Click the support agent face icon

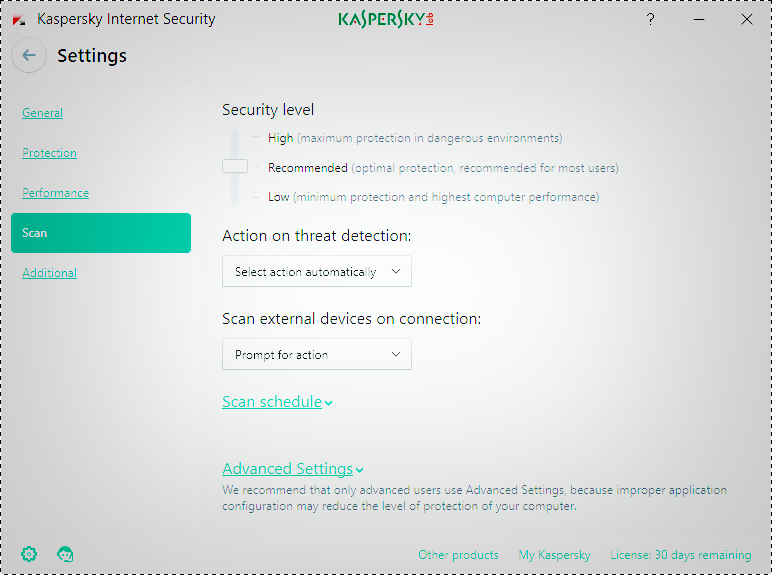pyautogui.click(x=66, y=554)
